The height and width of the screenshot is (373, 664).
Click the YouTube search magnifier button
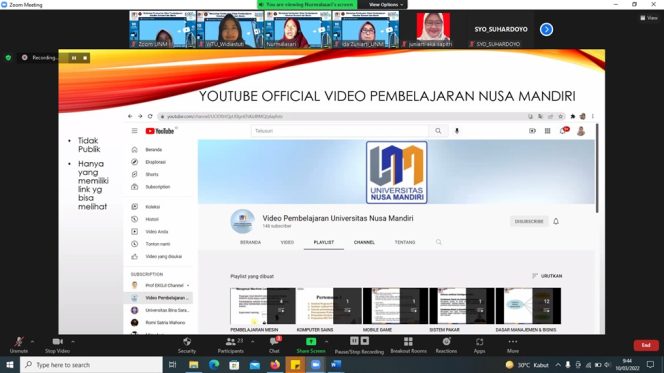tap(438, 131)
